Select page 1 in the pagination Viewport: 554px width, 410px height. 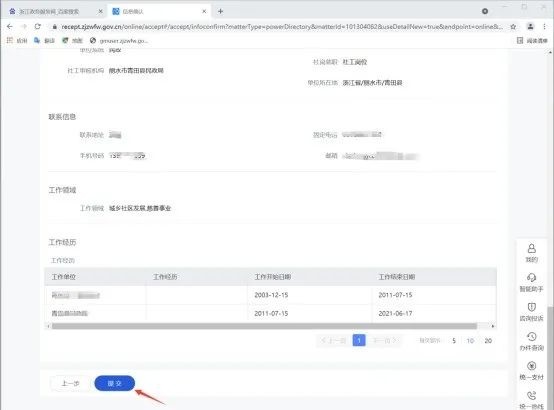point(359,340)
